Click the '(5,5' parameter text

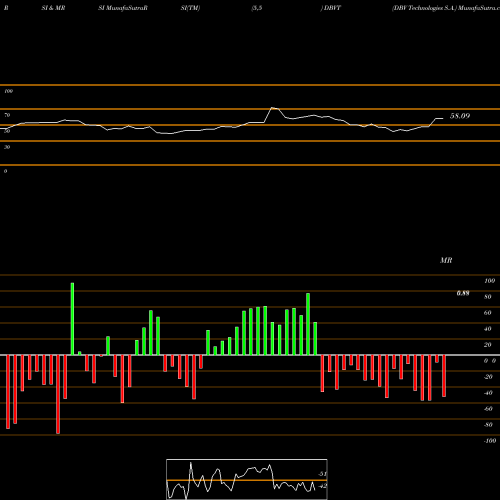coord(257,8)
